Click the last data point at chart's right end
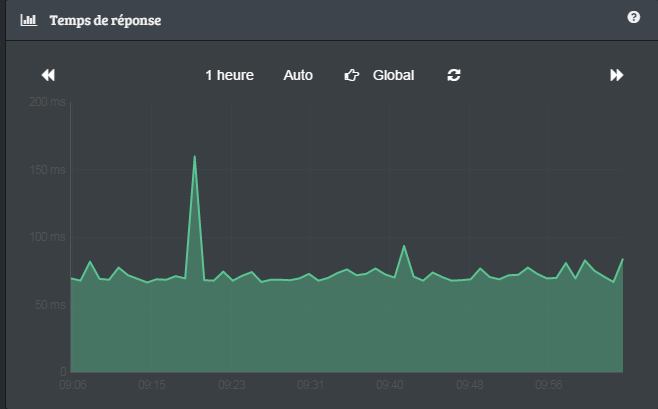 click(x=622, y=260)
